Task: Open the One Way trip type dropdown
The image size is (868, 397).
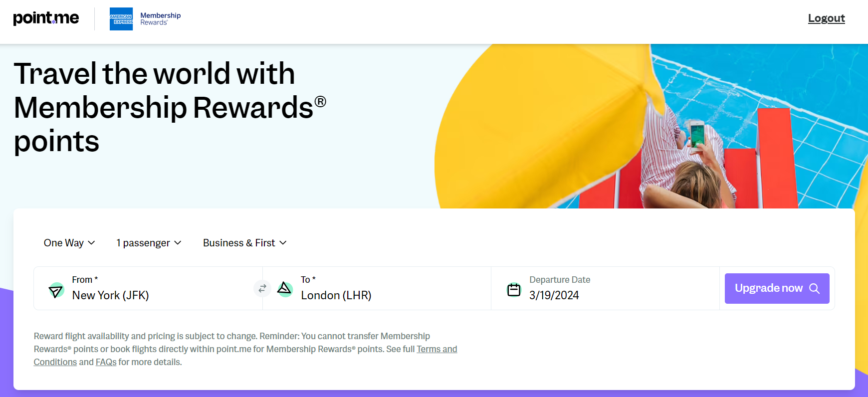Action: tap(69, 243)
